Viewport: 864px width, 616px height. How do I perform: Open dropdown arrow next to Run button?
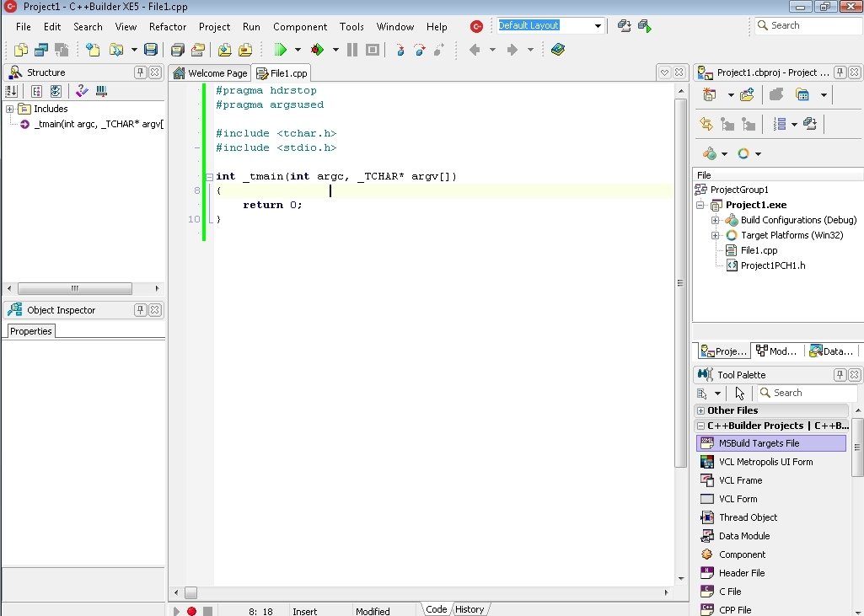point(298,50)
